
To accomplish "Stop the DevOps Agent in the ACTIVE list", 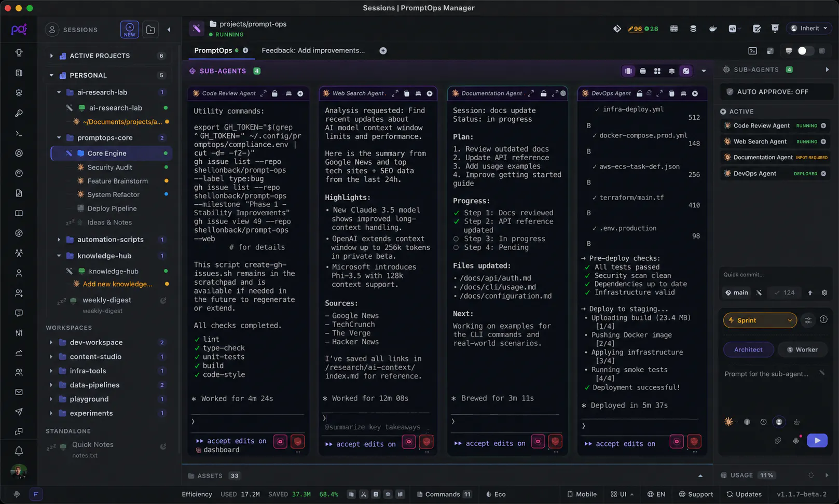I will pos(823,174).
